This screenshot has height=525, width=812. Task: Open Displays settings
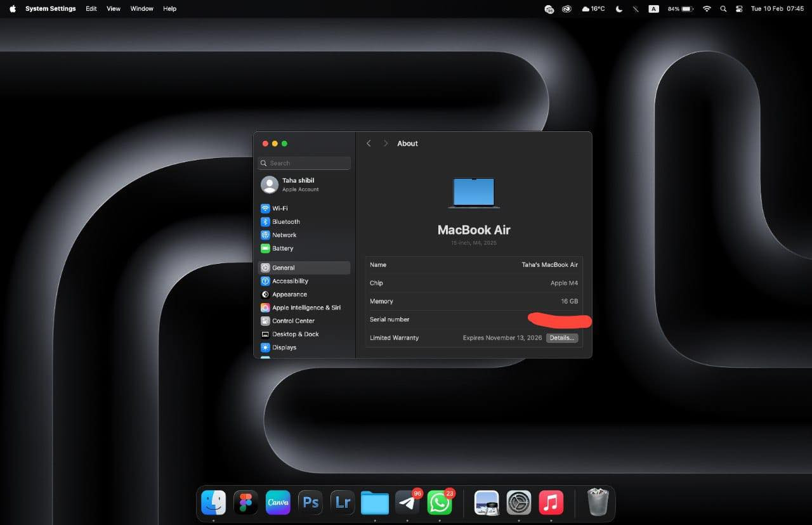coord(284,347)
